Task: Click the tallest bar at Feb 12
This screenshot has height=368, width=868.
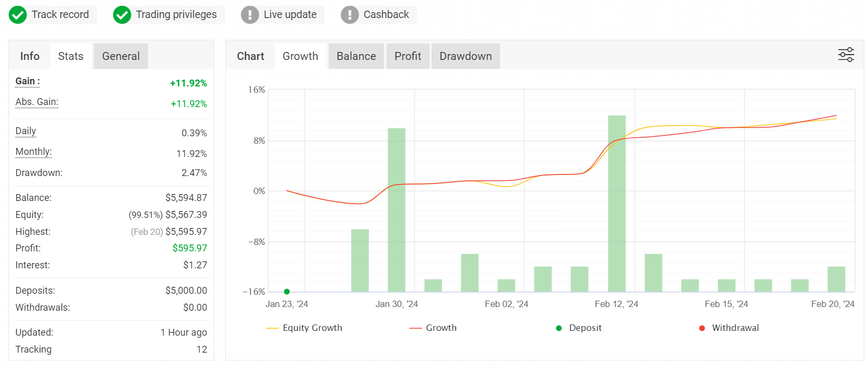Action: [x=617, y=204]
